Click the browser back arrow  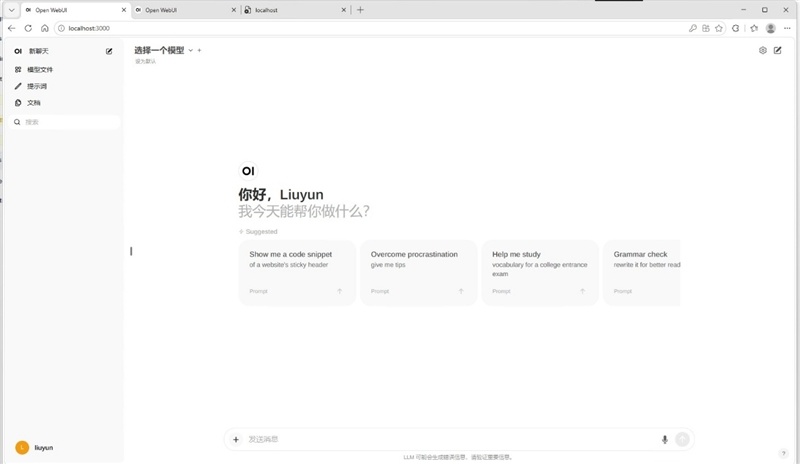click(x=12, y=28)
